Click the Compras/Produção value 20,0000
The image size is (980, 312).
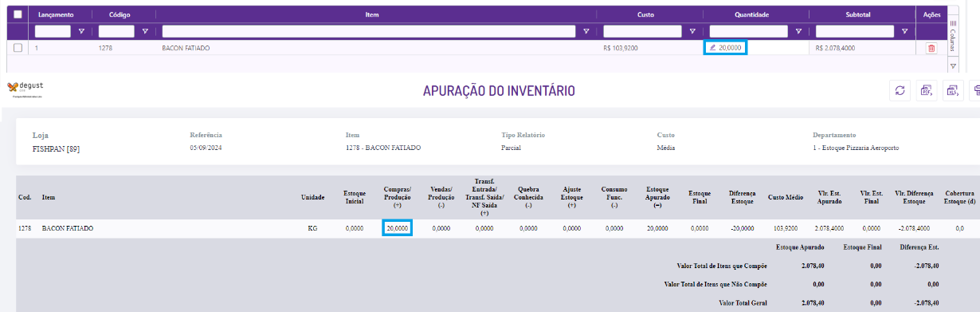(x=397, y=228)
